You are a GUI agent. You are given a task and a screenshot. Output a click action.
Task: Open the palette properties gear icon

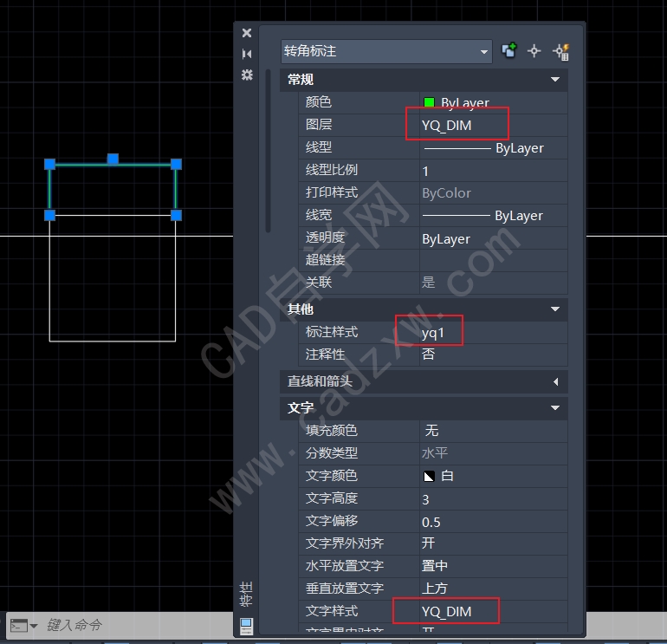tap(247, 75)
